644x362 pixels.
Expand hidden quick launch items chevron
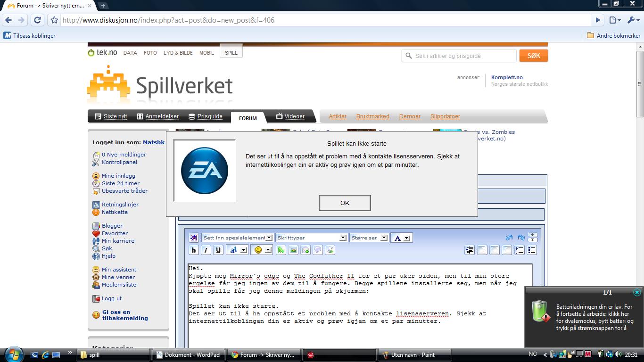click(71, 352)
